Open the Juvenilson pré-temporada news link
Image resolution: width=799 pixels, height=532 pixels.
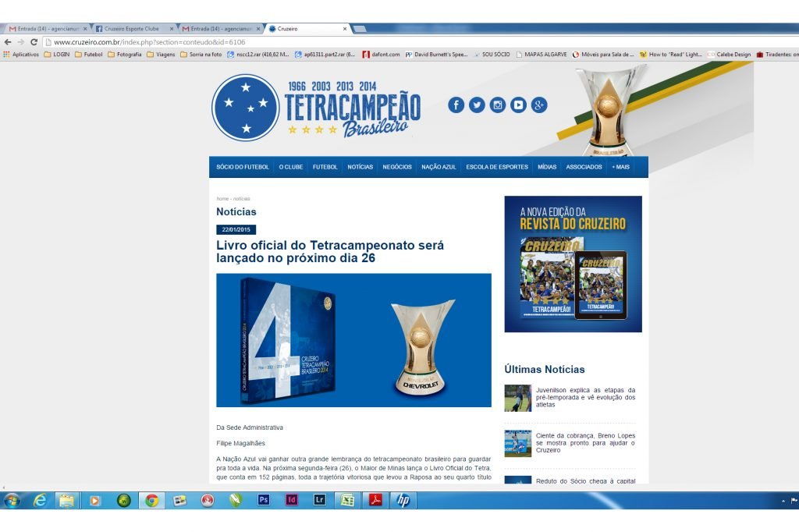(x=585, y=397)
